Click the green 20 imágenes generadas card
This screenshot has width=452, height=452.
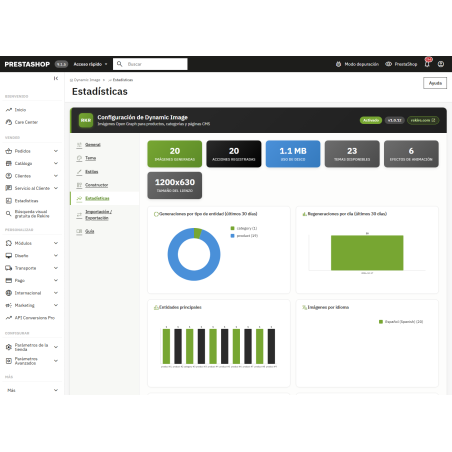[175, 154]
